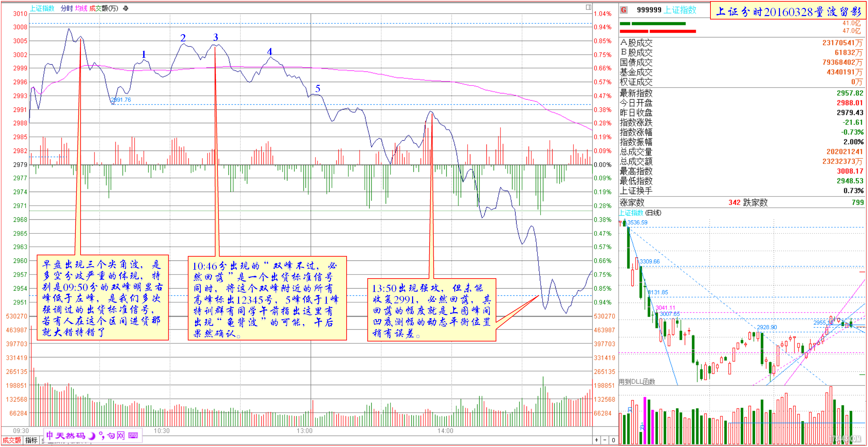868x447 pixels.
Task: Click the cyan 上证指数 name in the quote panel header
Action: click(680, 10)
